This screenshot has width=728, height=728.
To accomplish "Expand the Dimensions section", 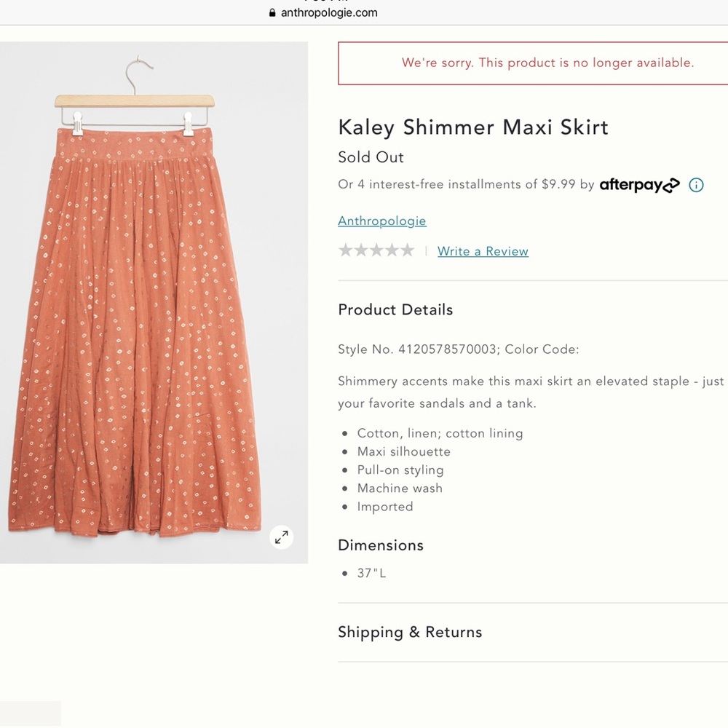I will coord(380,545).
